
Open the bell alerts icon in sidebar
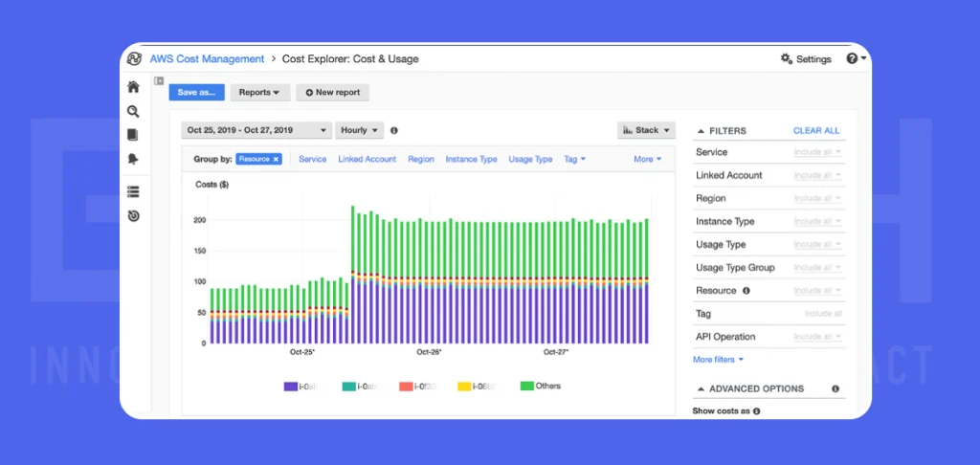point(132,160)
